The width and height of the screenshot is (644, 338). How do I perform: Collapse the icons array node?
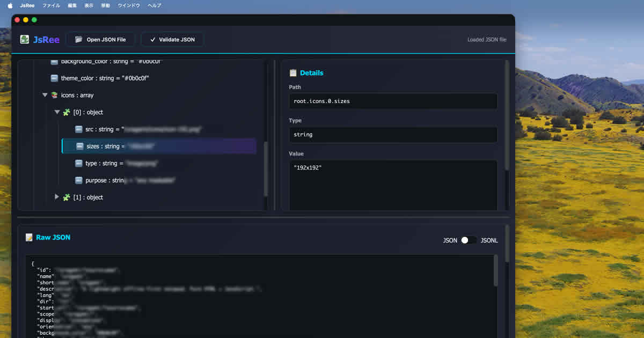(x=45, y=95)
